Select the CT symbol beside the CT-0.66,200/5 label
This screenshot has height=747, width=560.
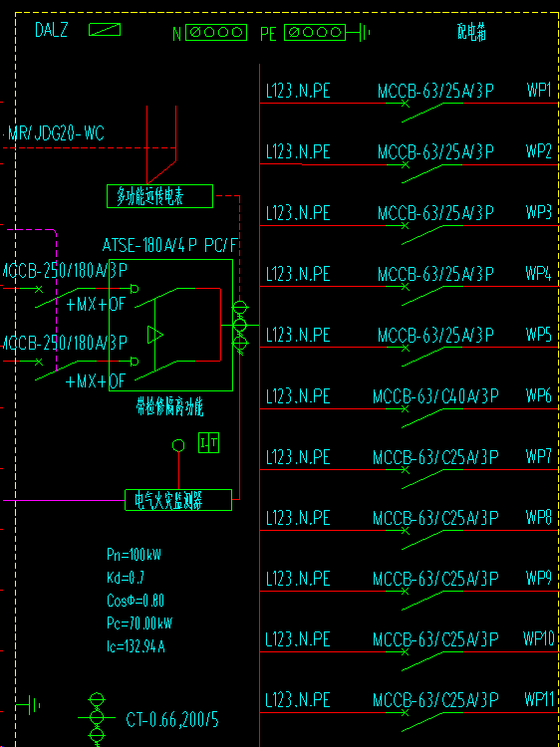97,718
